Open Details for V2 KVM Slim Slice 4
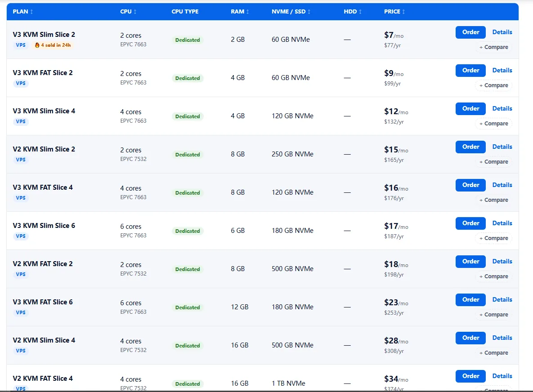The width and height of the screenshot is (533, 392). (502, 338)
